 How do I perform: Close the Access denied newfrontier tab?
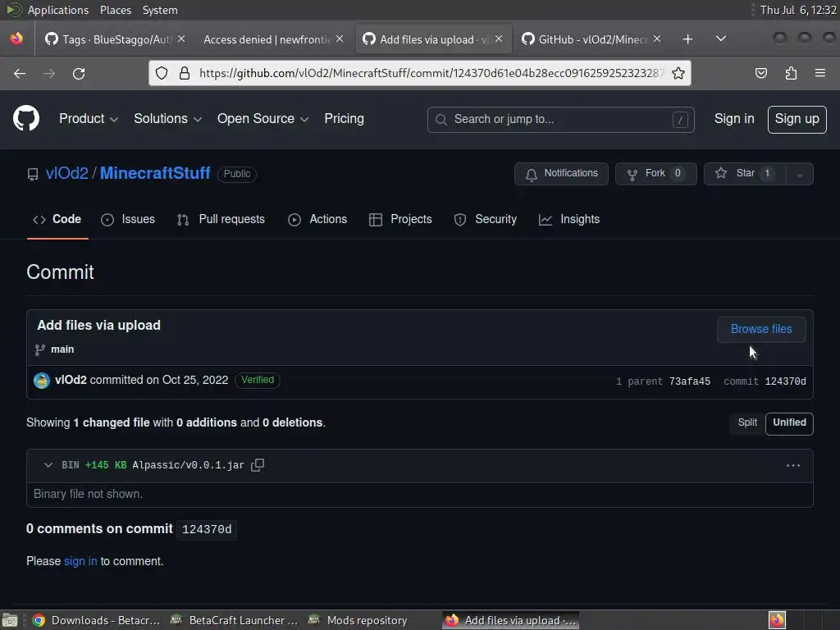[x=340, y=39]
